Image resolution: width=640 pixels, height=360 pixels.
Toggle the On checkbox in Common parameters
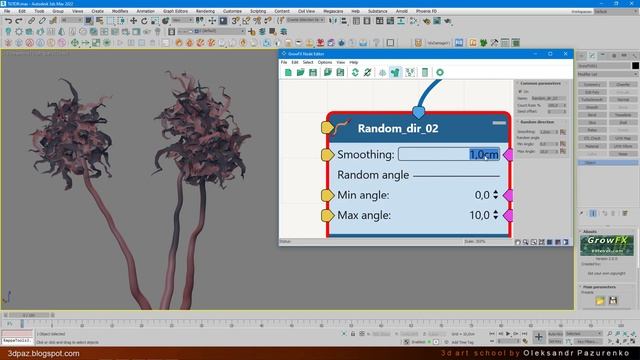(x=520, y=91)
